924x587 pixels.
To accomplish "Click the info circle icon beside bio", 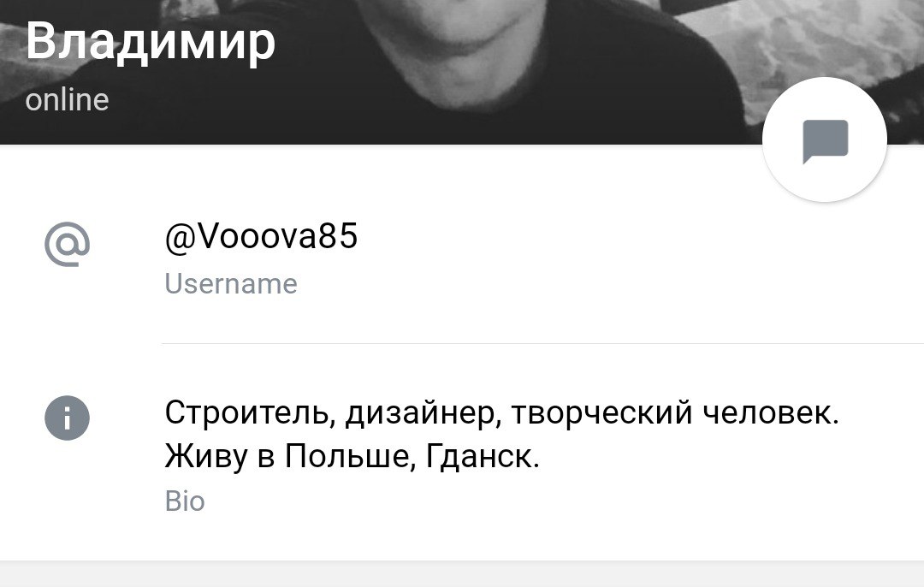I will point(68,418).
